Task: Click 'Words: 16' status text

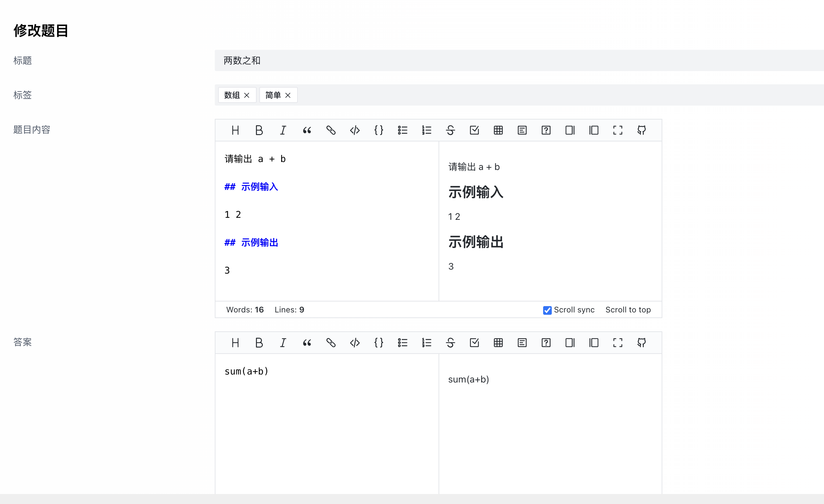Action: pos(245,310)
